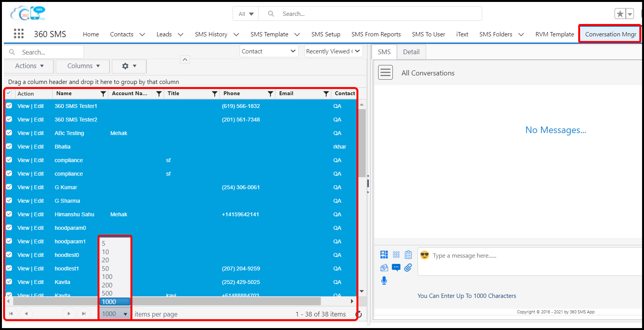Go to the previous grid page
The height and width of the screenshot is (330, 644).
coord(26,314)
